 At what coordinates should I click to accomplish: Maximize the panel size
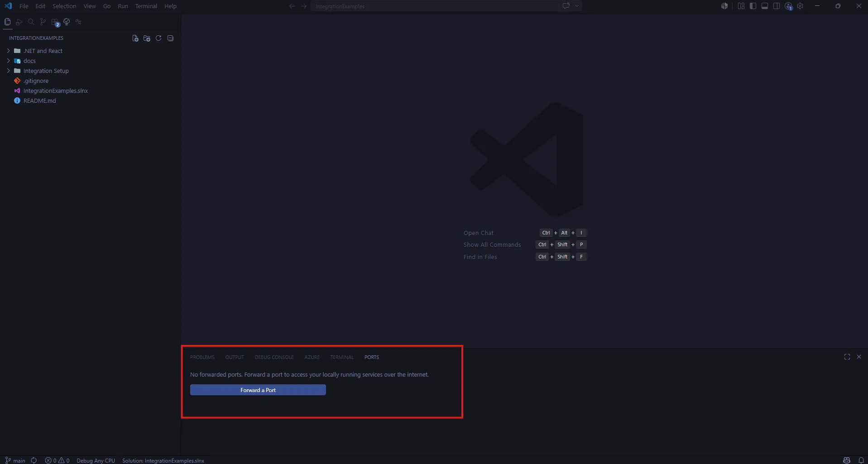point(847,357)
